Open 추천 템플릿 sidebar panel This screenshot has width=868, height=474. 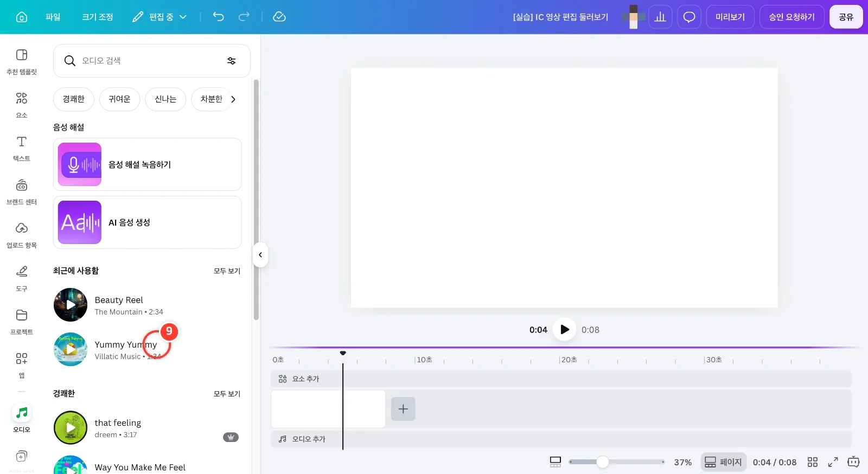pyautogui.click(x=22, y=61)
